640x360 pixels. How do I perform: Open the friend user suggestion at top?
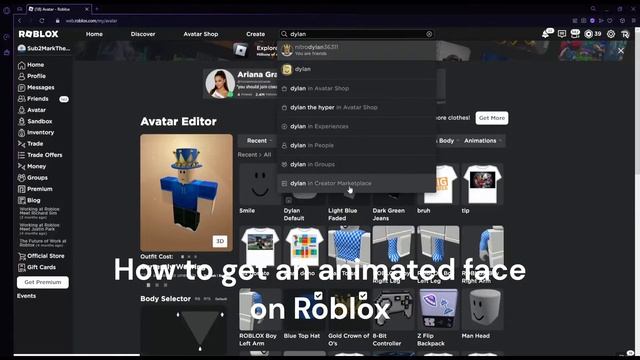click(357, 50)
